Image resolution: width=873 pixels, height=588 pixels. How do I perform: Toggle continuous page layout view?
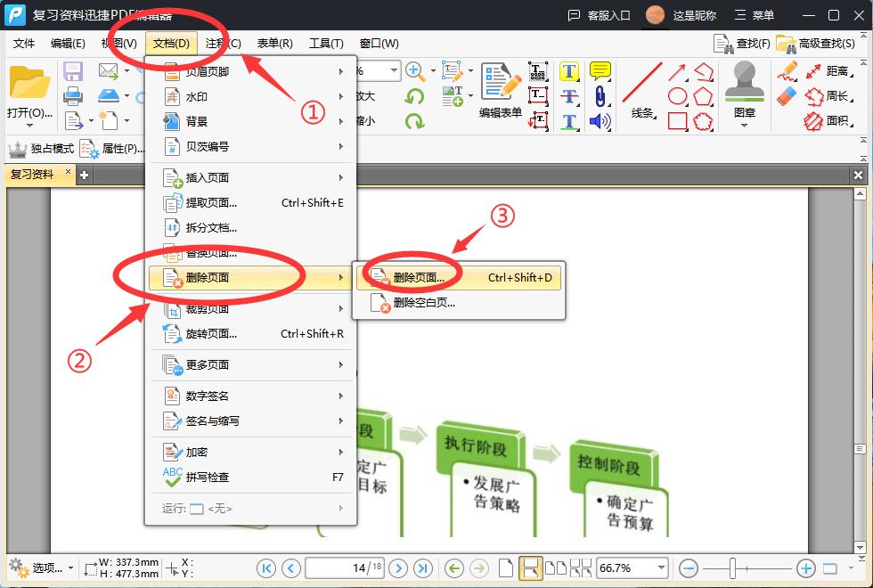click(530, 568)
